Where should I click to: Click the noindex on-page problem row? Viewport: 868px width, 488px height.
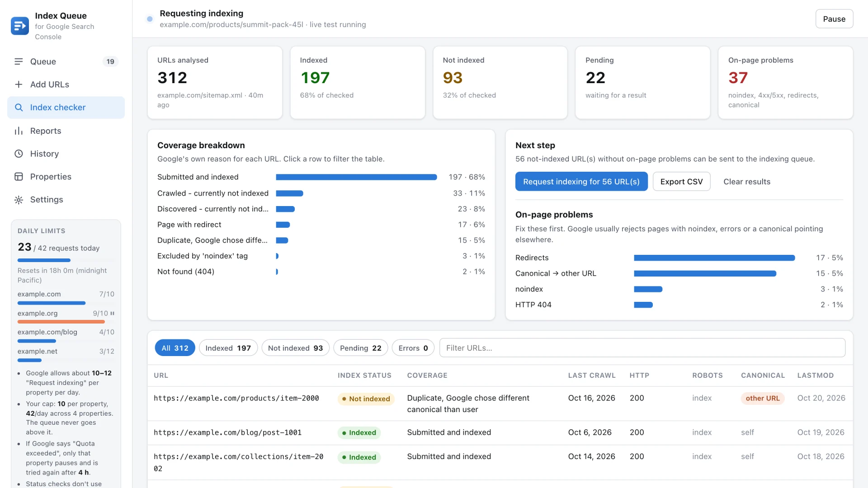click(679, 289)
